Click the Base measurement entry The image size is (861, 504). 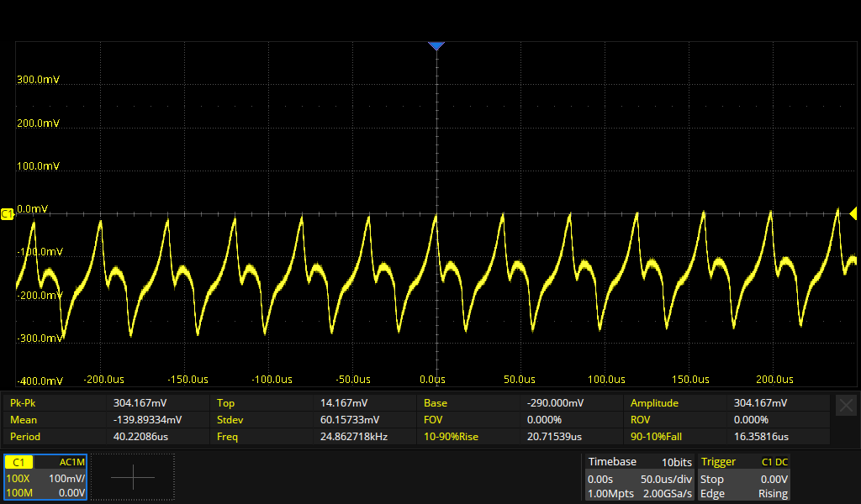click(436, 403)
